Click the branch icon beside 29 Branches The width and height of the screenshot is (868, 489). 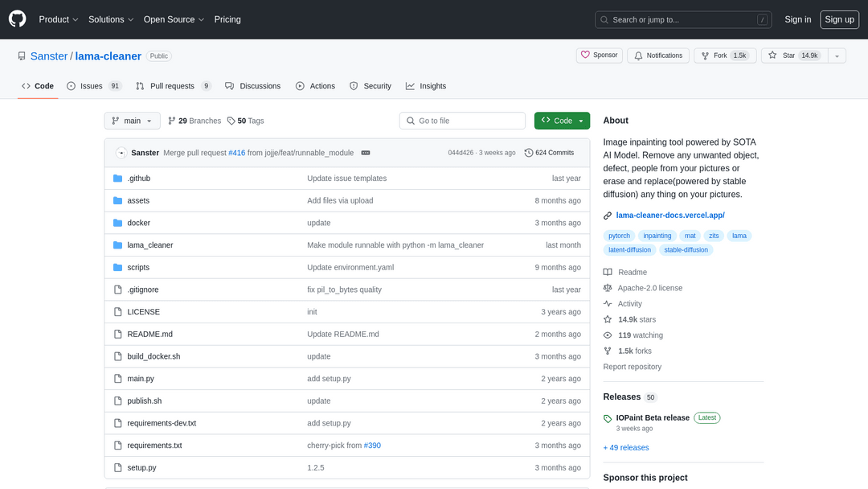172,121
